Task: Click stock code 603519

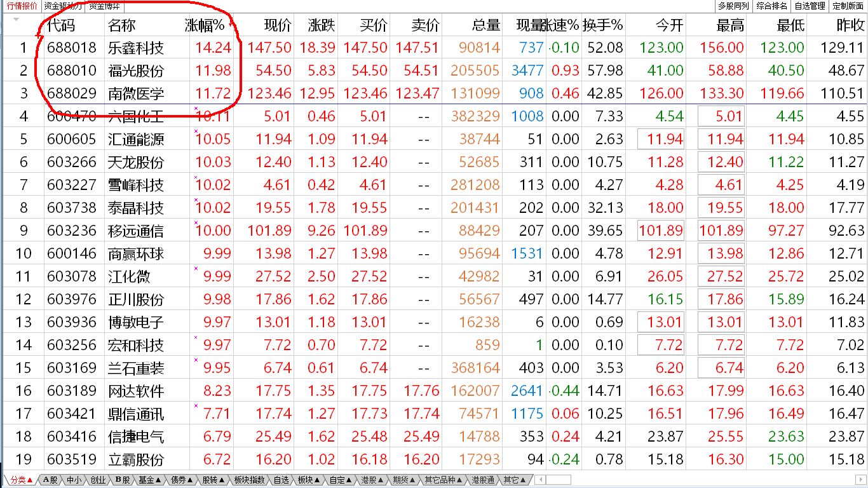Action: (72, 459)
